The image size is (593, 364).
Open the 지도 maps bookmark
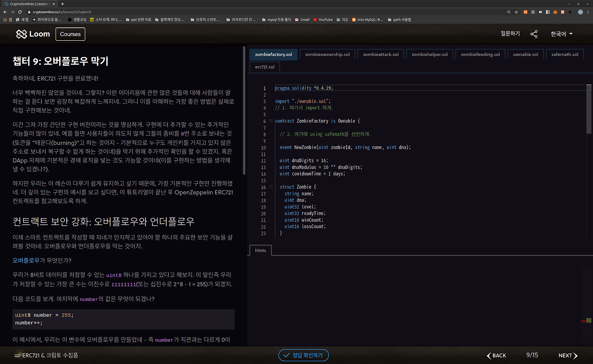[x=343, y=19]
